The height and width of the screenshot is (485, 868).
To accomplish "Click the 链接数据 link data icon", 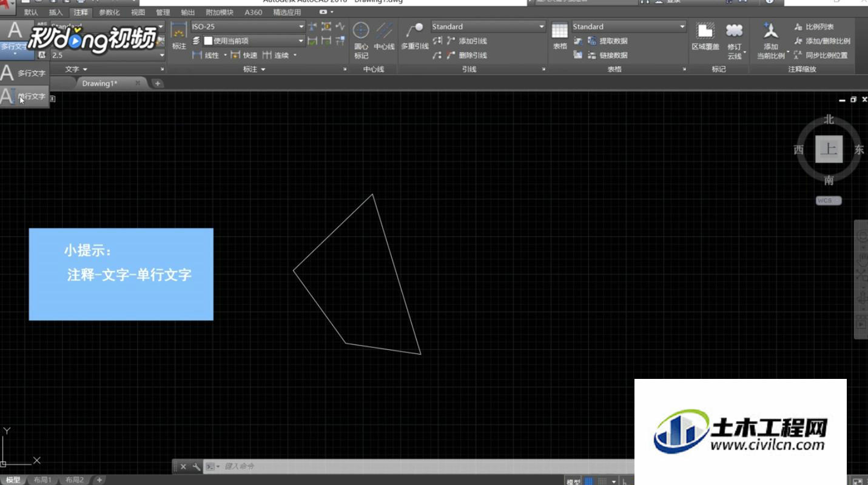I will click(593, 55).
